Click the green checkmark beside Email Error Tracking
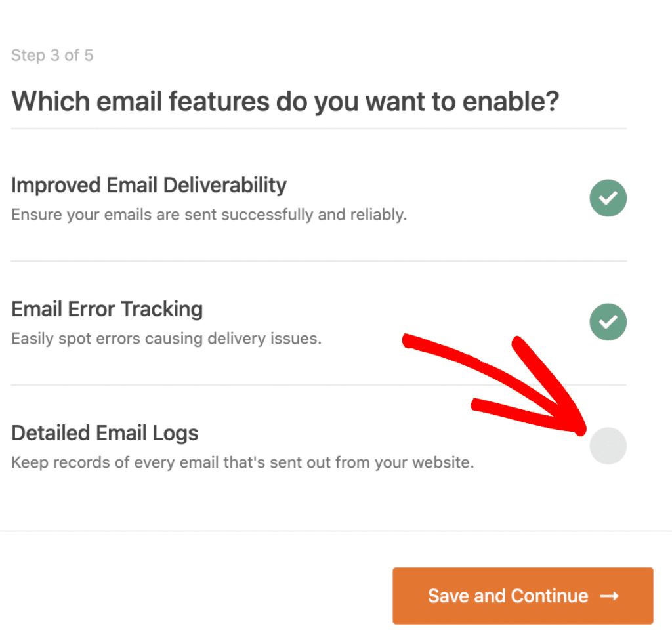Screen dimensions: 672x637 608,321
